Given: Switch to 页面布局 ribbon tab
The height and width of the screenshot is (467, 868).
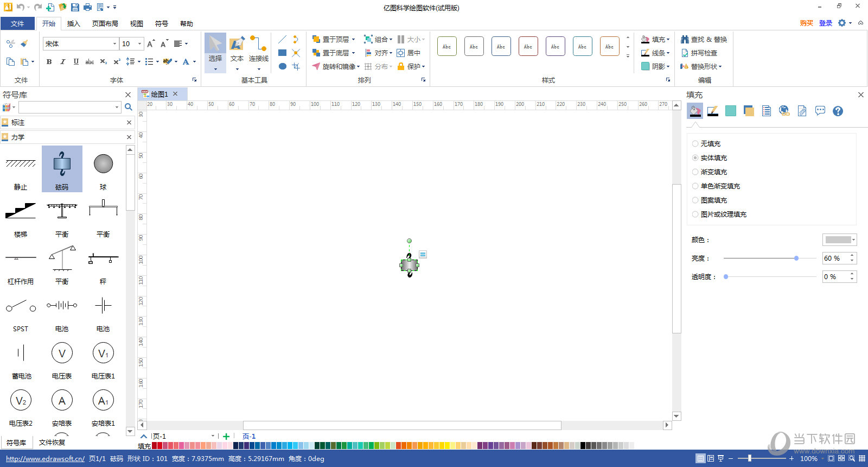Looking at the screenshot, I should (x=105, y=23).
